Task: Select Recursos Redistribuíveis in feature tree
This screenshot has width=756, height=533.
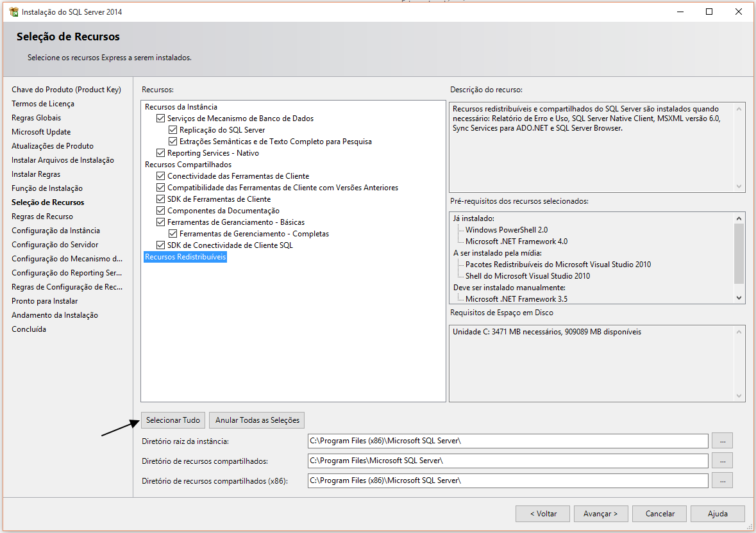Action: click(185, 257)
